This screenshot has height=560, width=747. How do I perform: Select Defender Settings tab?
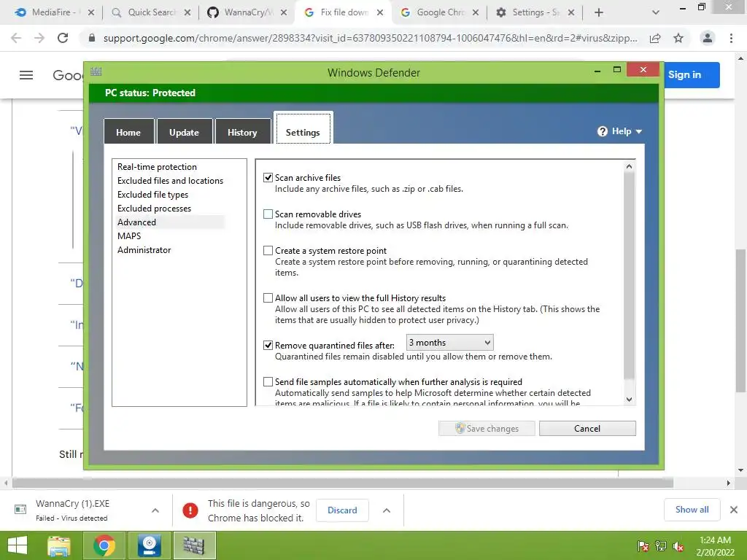(x=303, y=128)
